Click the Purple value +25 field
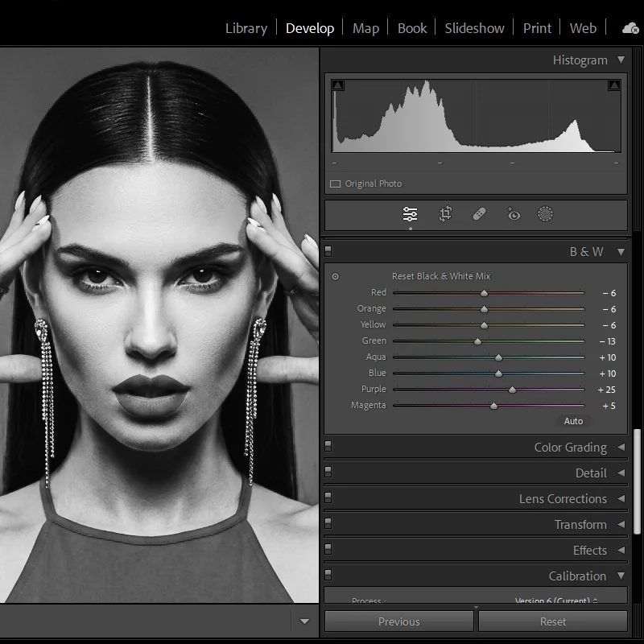The image size is (644, 644). tap(606, 390)
